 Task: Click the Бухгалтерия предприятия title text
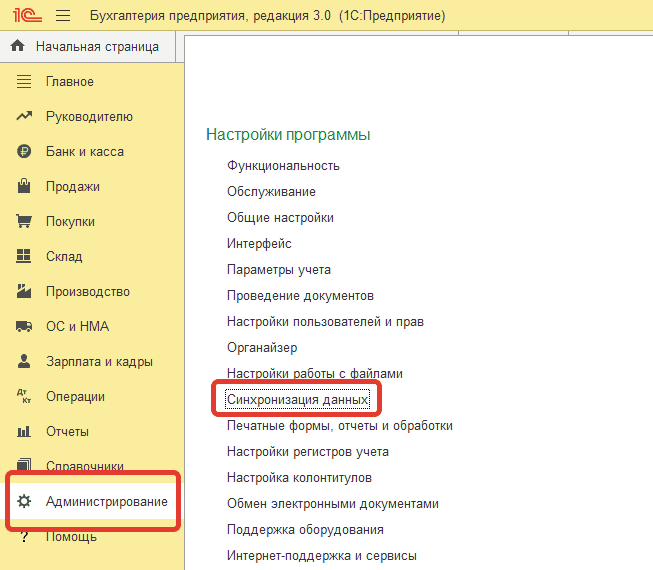[267, 16]
